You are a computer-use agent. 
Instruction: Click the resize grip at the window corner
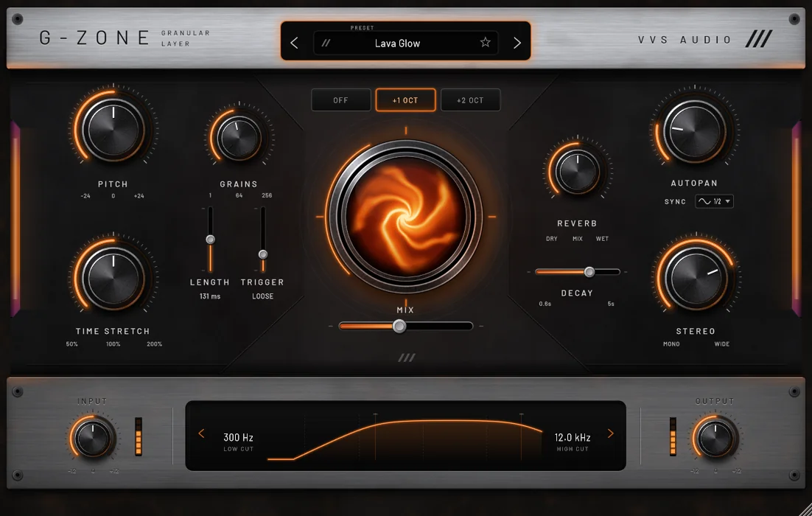pyautogui.click(x=805, y=509)
